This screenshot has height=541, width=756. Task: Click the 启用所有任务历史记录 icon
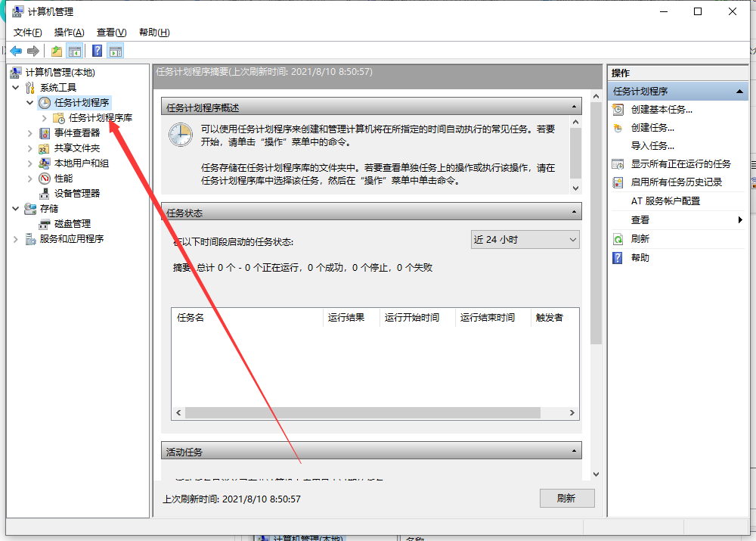coord(618,182)
